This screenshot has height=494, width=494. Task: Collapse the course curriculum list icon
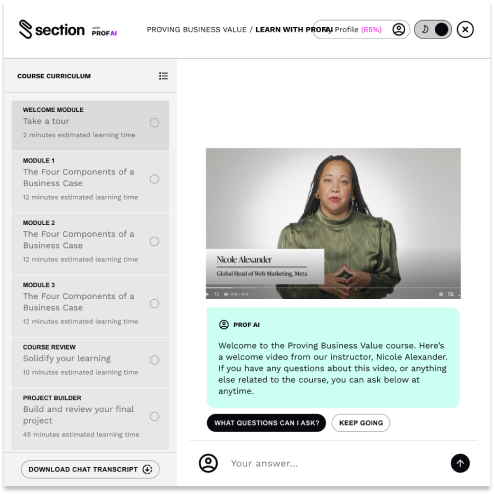(x=163, y=76)
